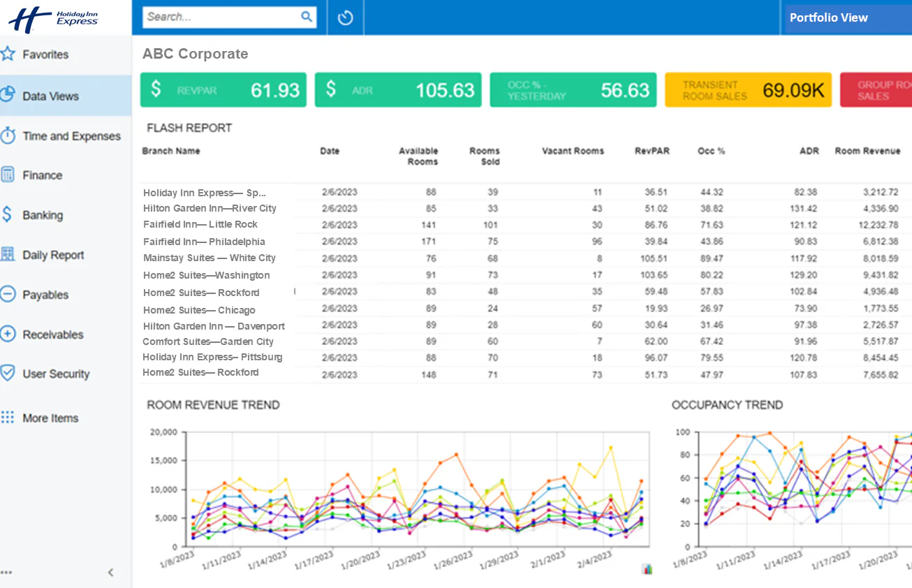Open Time and Expenses section

pos(66,136)
